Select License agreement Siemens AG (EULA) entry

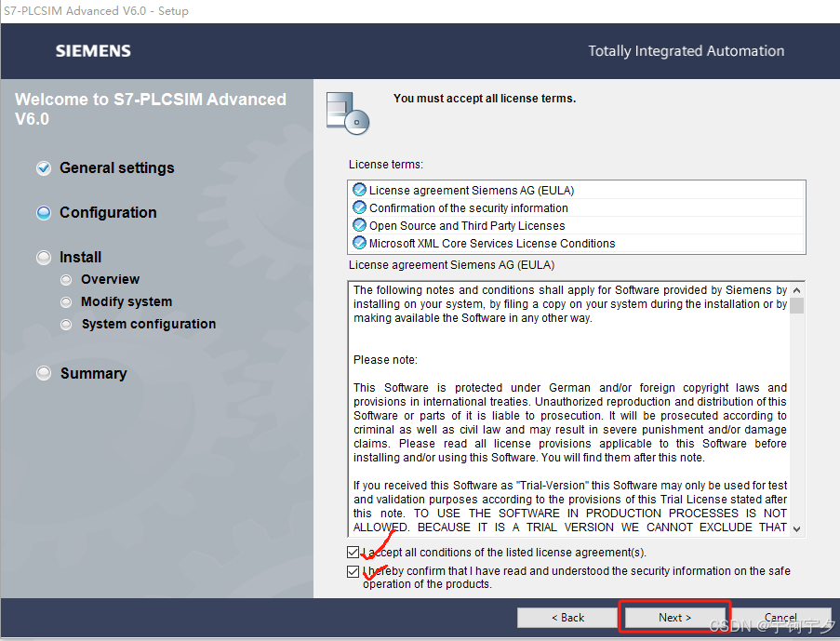click(577, 191)
